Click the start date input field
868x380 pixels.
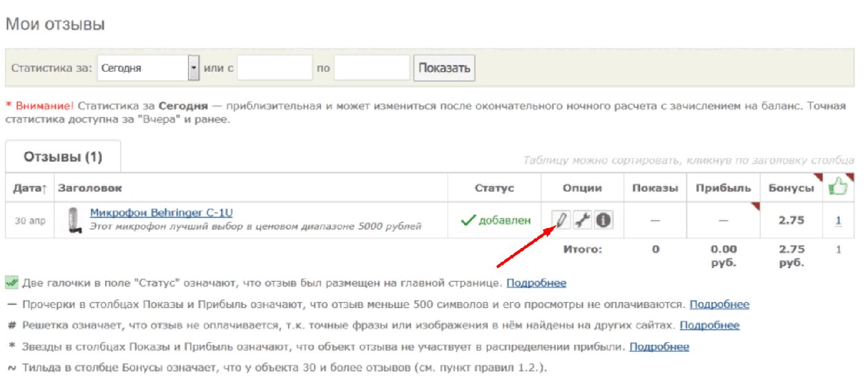pyautogui.click(x=275, y=68)
